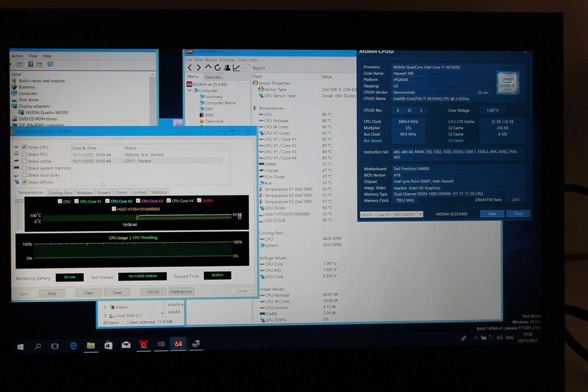Switch to Statistics tab
Screen dimensions: 588x392
pyautogui.click(x=159, y=192)
